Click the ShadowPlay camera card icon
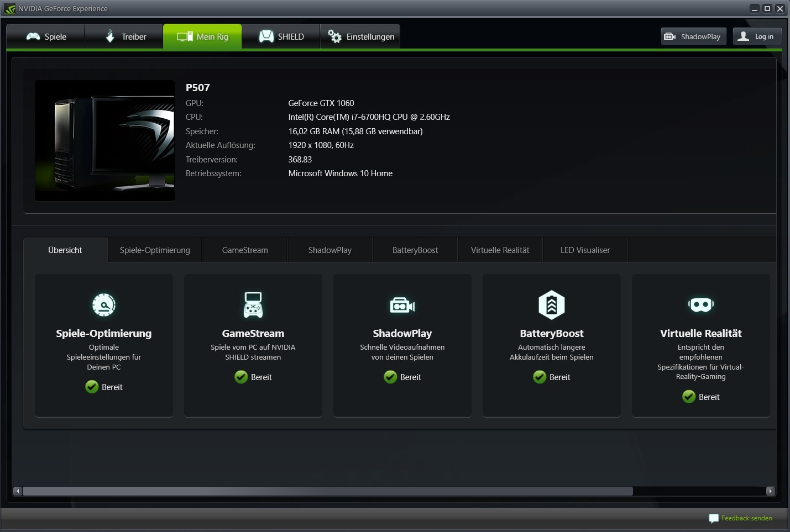The height and width of the screenshot is (532, 790). [402, 305]
